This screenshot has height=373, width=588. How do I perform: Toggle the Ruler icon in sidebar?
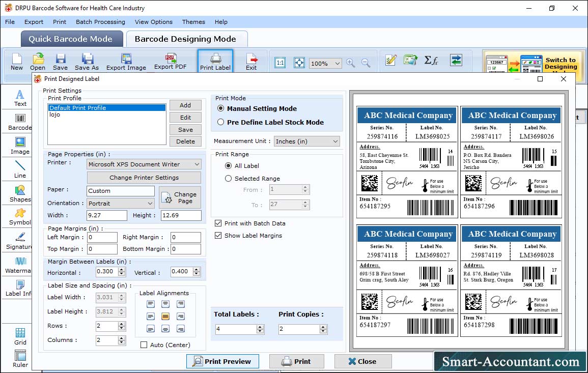[20, 359]
